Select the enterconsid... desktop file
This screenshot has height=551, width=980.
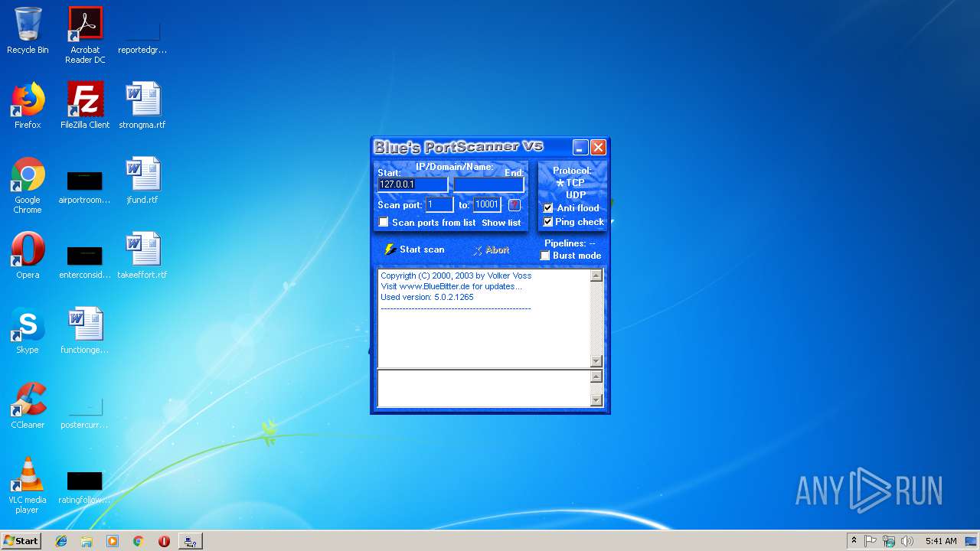pyautogui.click(x=85, y=261)
